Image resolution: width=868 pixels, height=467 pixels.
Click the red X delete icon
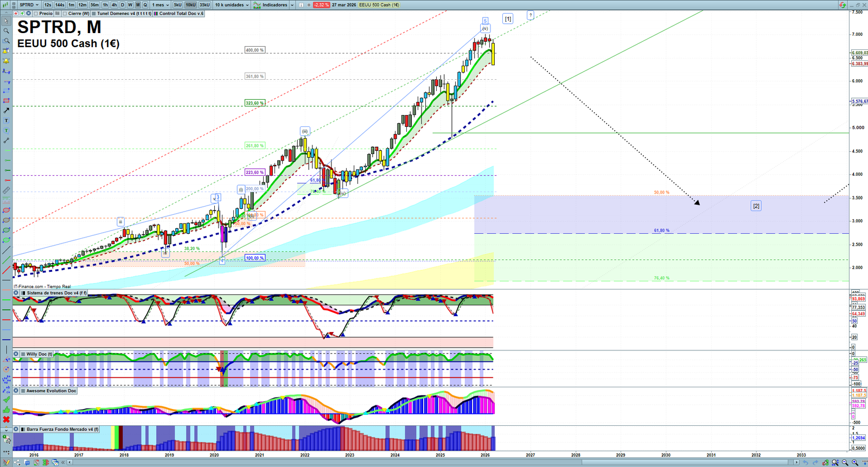[x=6, y=419]
